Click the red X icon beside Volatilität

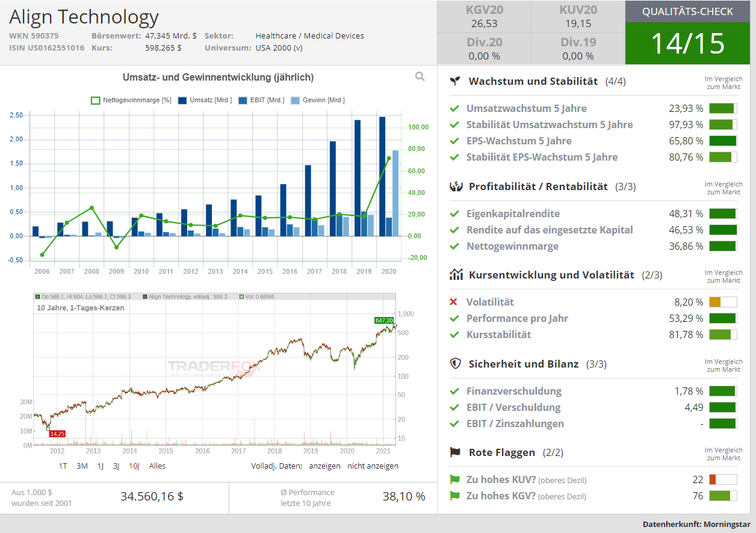454,302
